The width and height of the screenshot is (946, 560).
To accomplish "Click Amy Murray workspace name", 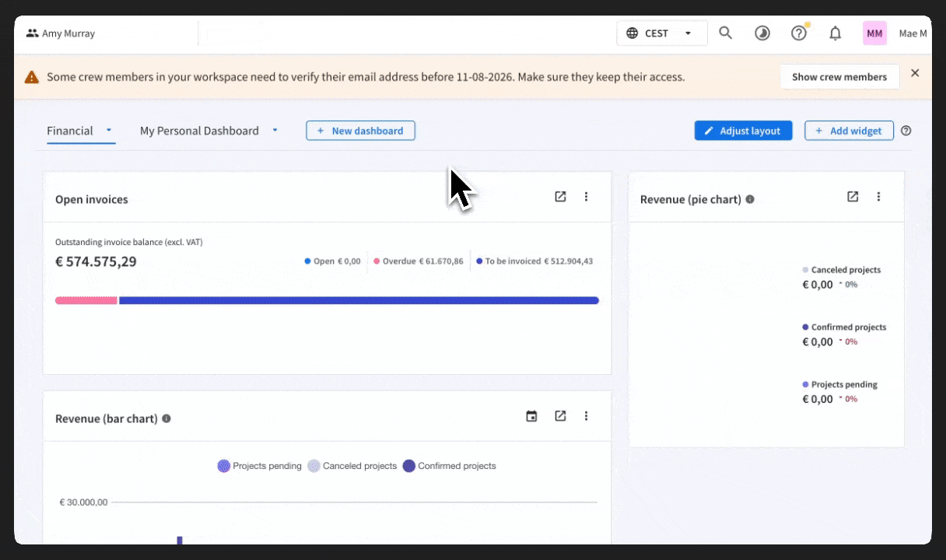I will 68,33.
